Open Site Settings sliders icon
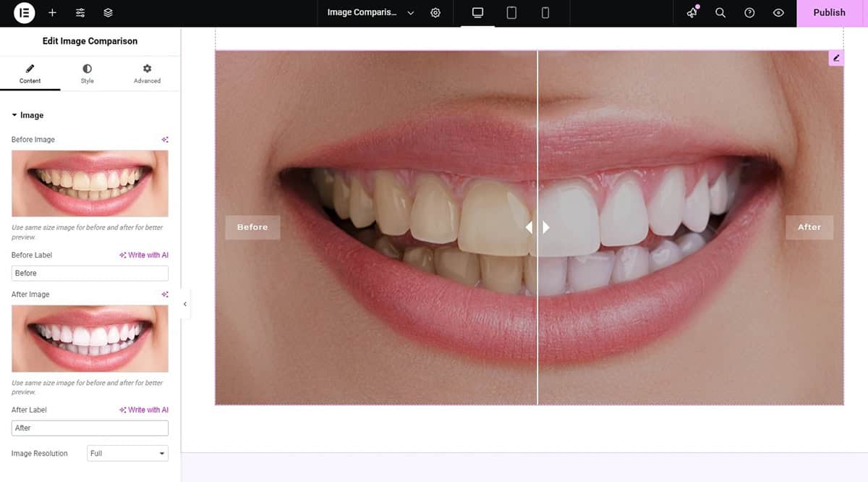Image resolution: width=868 pixels, height=482 pixels. [80, 13]
